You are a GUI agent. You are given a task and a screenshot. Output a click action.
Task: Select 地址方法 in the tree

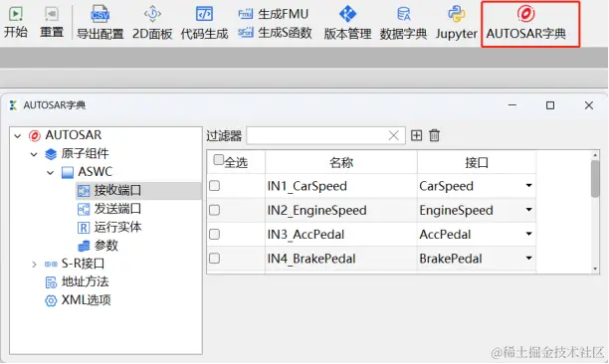85,281
